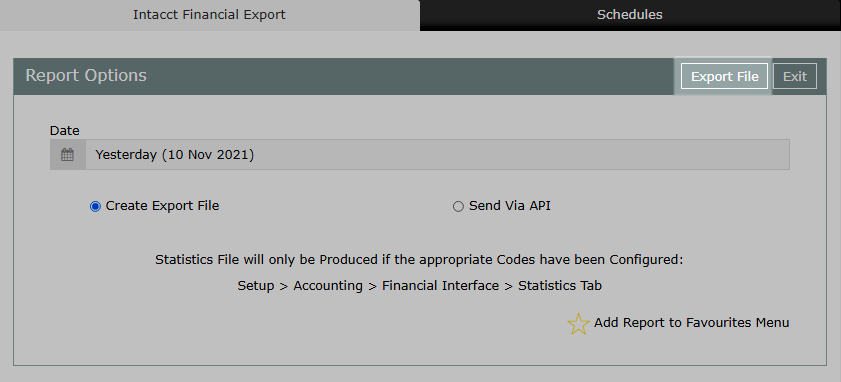The image size is (841, 382).
Task: Select the Send Via API radio button
Action: pyautogui.click(x=458, y=207)
